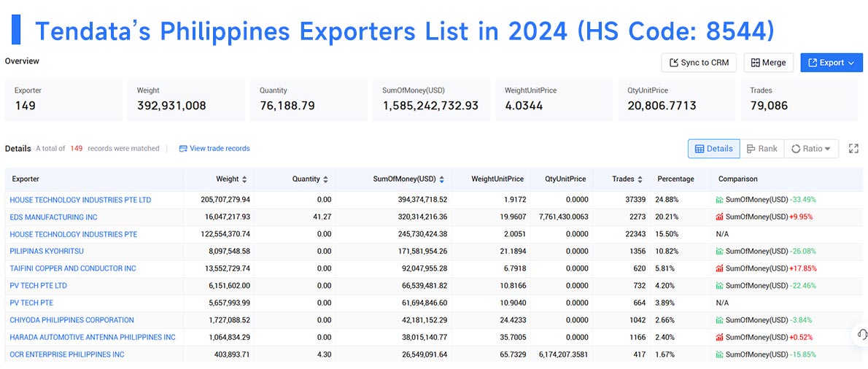Switch to the Details view tab
The width and height of the screenshot is (868, 369).
[713, 148]
